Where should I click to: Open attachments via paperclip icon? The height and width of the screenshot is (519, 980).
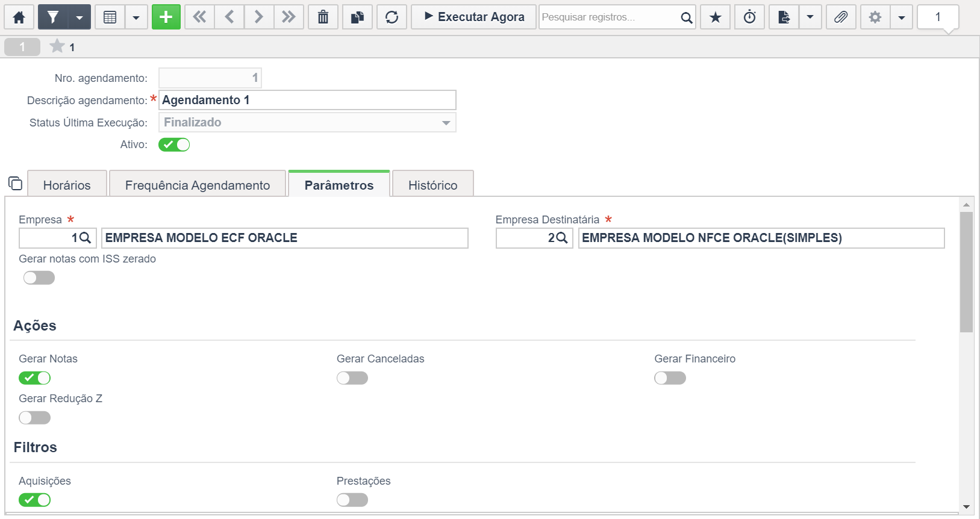point(841,17)
